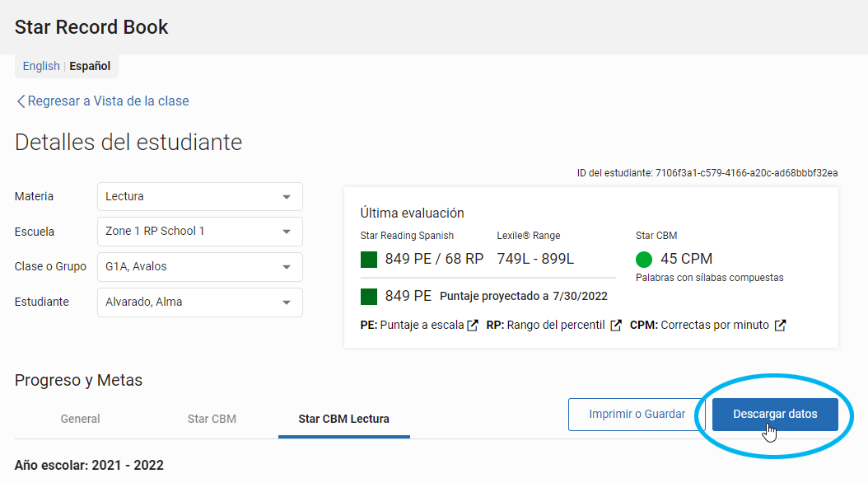Click the Última evaluación heading
The height and width of the screenshot is (483, 868).
pos(412,213)
